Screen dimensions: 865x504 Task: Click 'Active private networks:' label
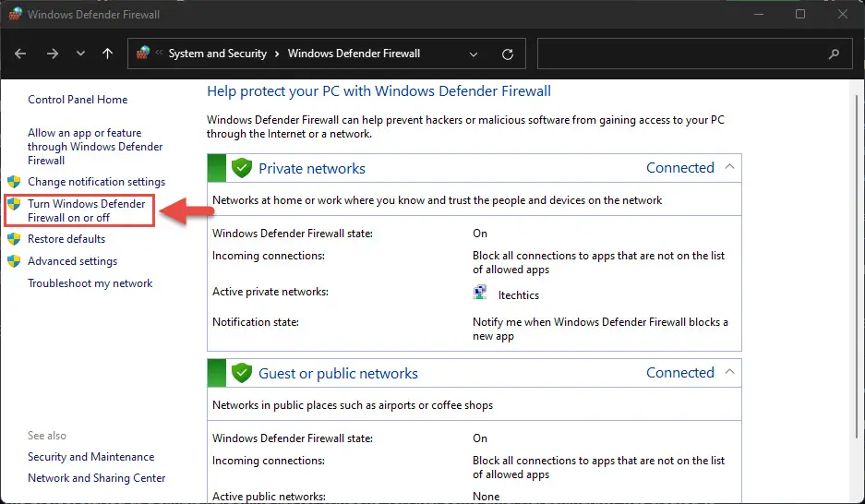point(270,292)
